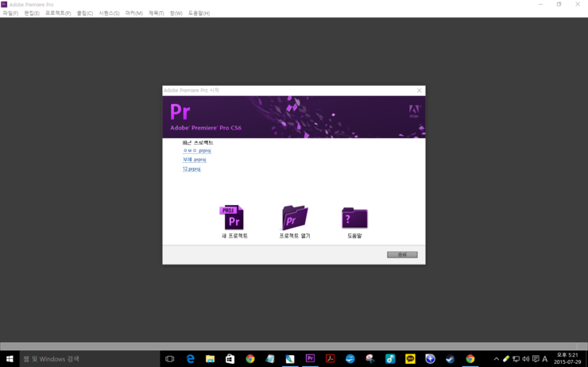Close the Adobe Premiere Pro 시작 dialog
The width and height of the screenshot is (588, 367).
(420, 91)
